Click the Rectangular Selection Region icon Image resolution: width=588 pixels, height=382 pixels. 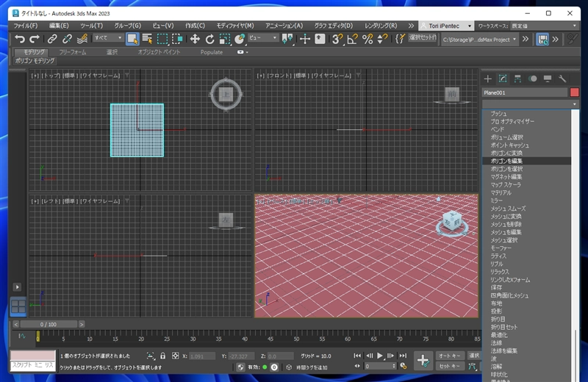(x=162, y=39)
